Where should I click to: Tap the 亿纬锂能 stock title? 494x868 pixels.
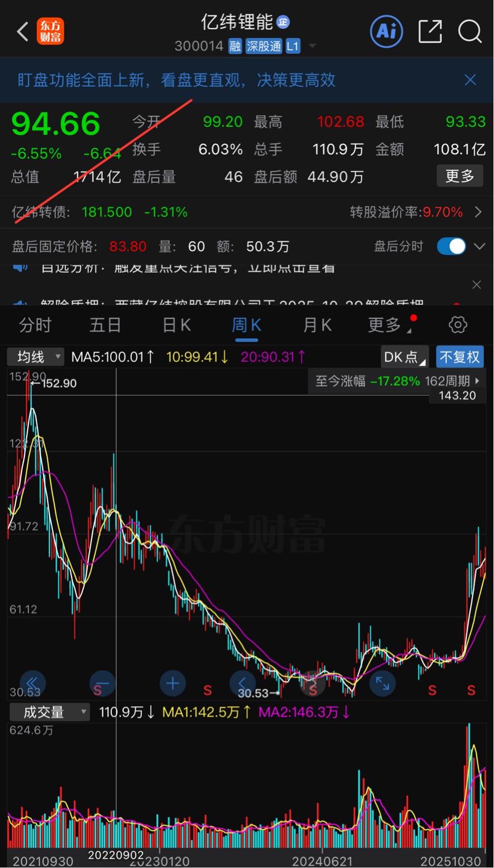tap(237, 22)
